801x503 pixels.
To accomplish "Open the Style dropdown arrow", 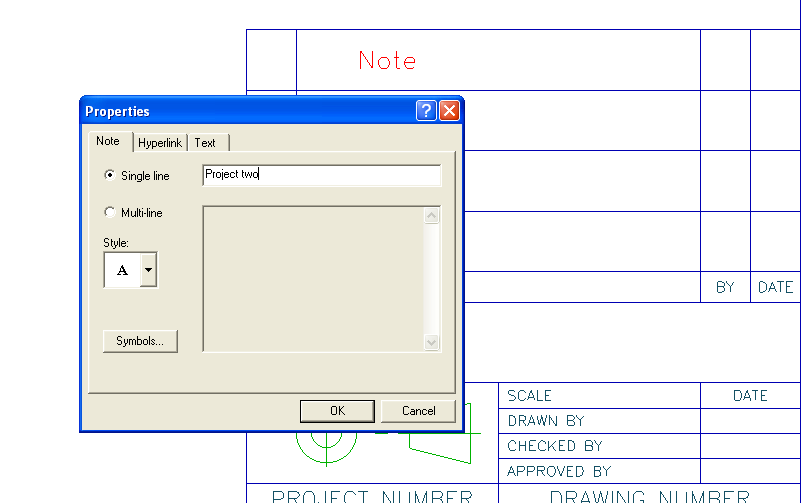I will coord(148,270).
